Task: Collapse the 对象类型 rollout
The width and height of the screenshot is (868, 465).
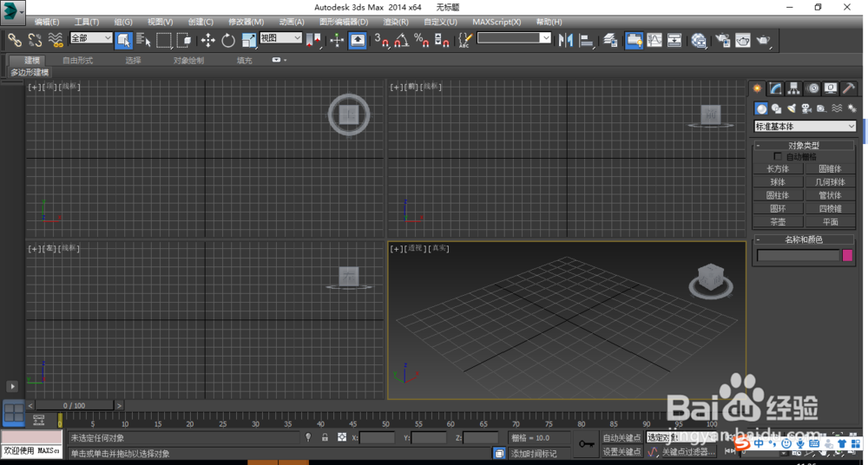Action: click(x=804, y=146)
